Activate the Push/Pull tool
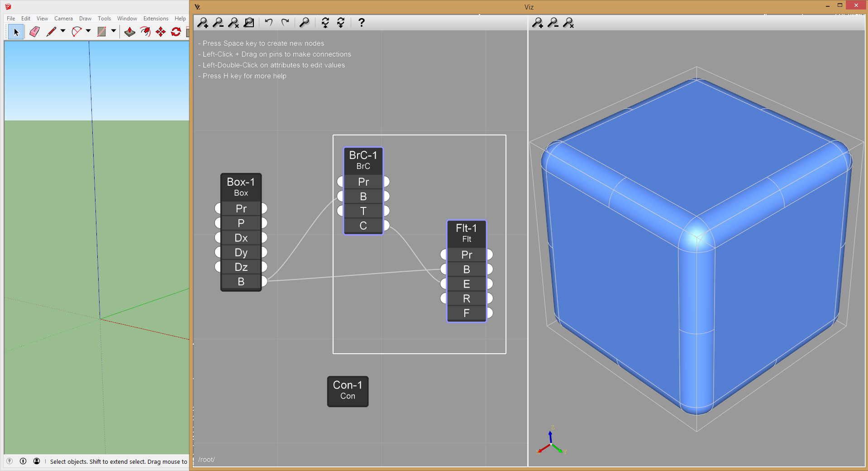The image size is (868, 471). coord(129,32)
